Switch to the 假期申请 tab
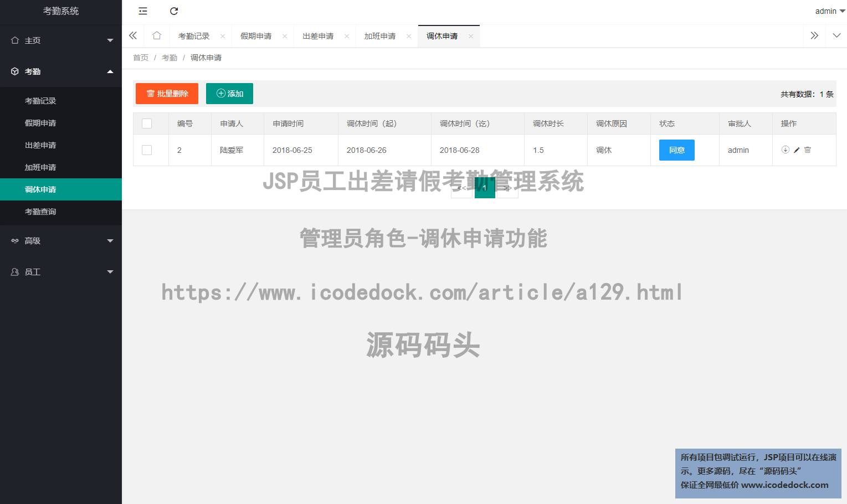Viewport: 847px width, 504px height. (256, 36)
